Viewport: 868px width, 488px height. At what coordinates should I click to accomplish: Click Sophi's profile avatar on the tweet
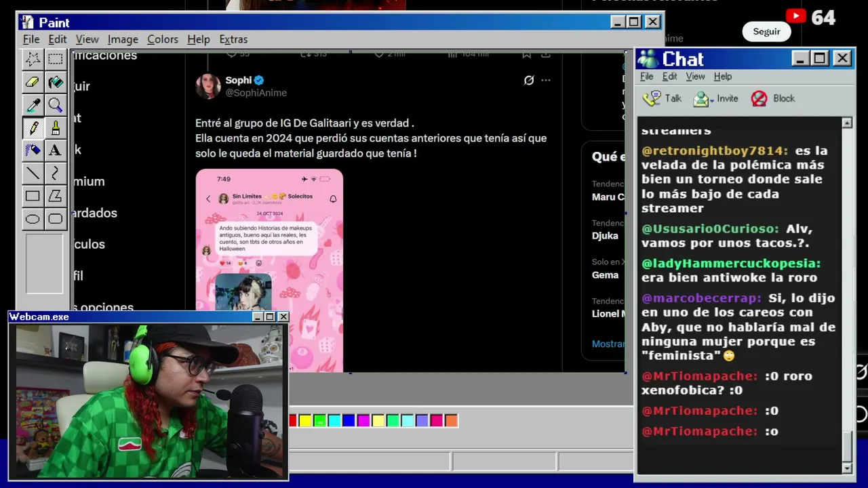click(208, 86)
